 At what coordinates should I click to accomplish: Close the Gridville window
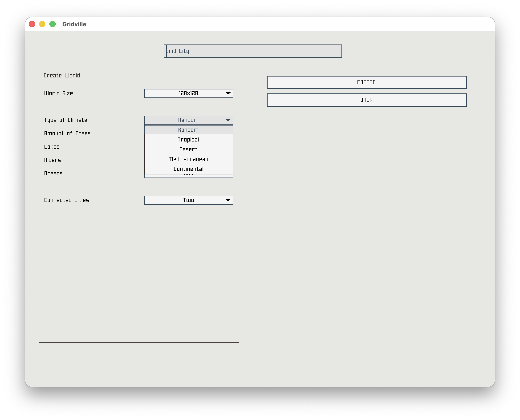(32, 24)
